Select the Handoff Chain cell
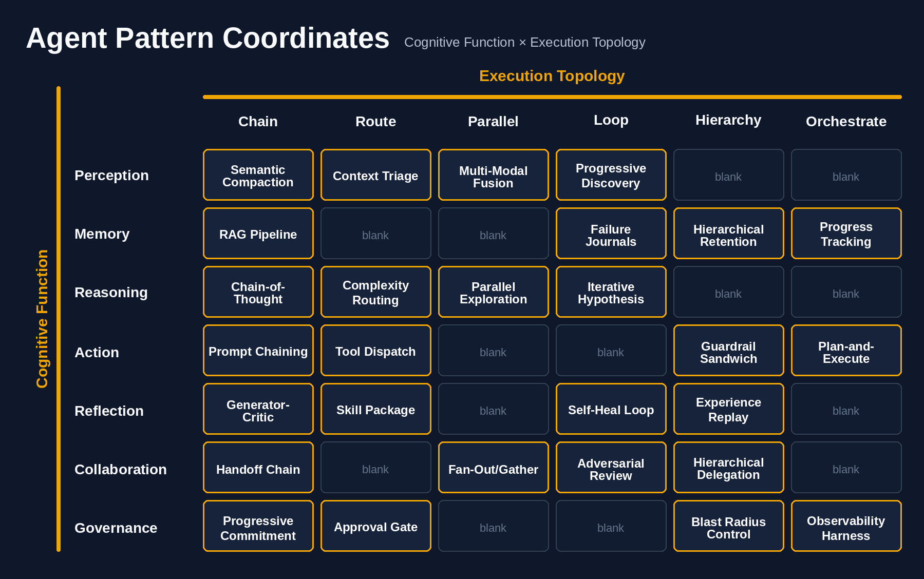The height and width of the screenshot is (579, 924). (x=258, y=468)
